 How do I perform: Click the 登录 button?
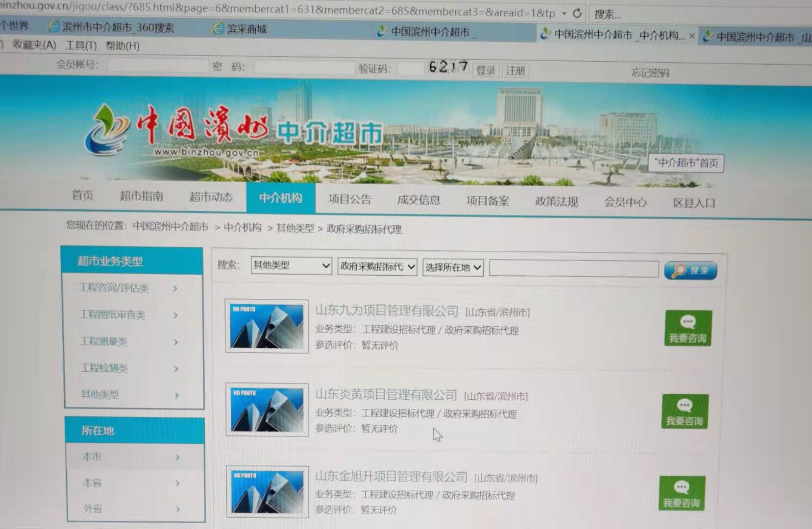coord(486,71)
